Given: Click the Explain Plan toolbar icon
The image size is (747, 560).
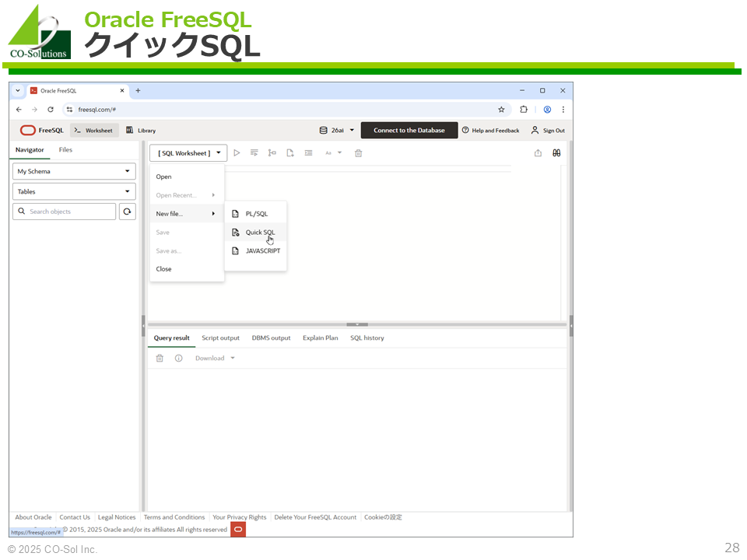Looking at the screenshot, I should pyautogui.click(x=272, y=153).
